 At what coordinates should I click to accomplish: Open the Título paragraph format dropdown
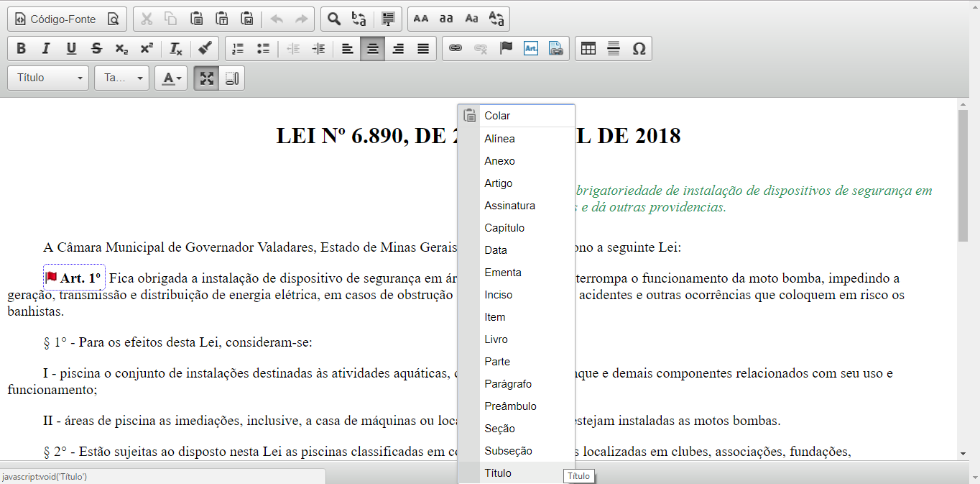(x=49, y=78)
